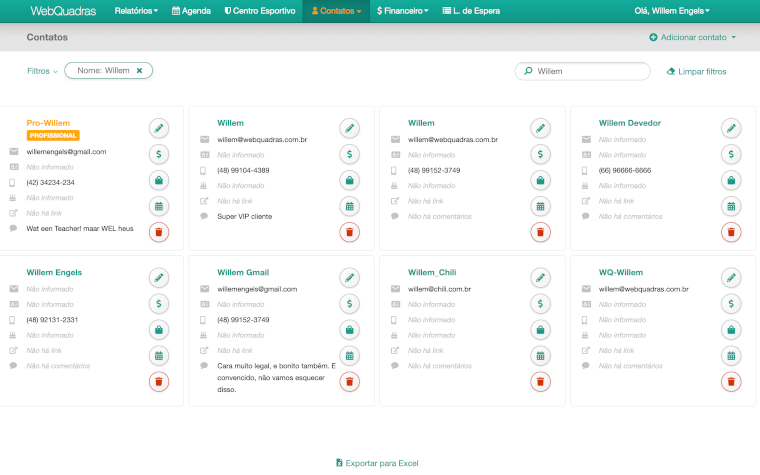Remove the 'Nome: Willem' filter tag
Viewport: 760px width, 475px height.
coord(140,71)
